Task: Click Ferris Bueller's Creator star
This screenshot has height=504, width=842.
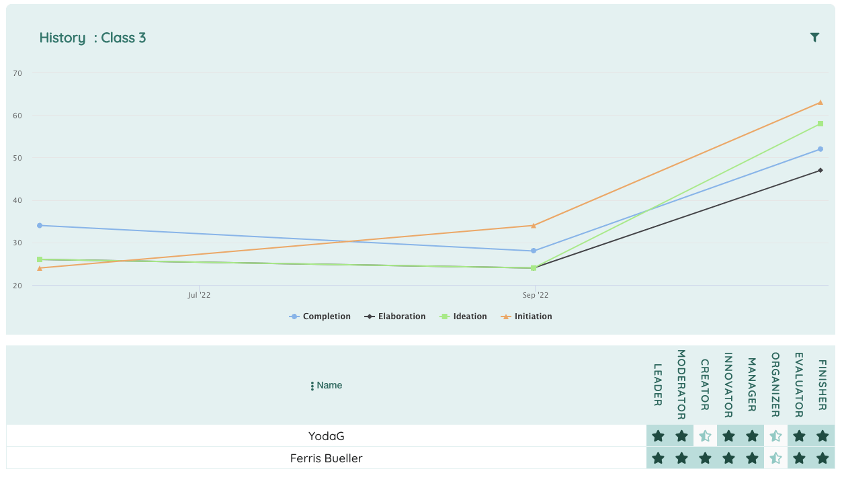Action: point(705,458)
